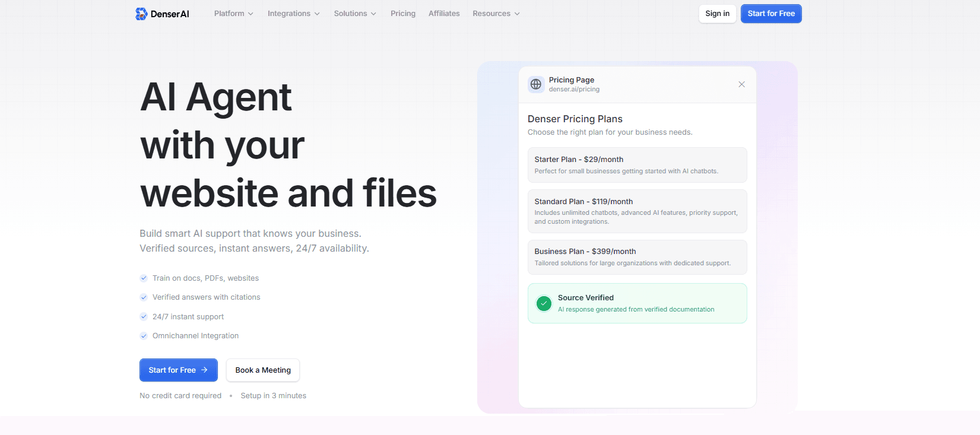Viewport: 980px width, 435px height.
Task: Click the Book a Meeting button
Action: coord(263,370)
